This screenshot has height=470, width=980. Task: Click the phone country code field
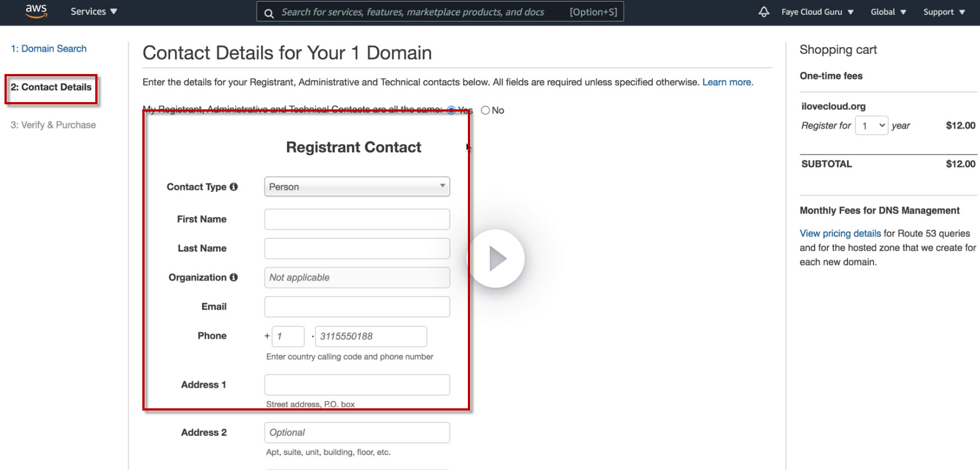coord(288,337)
